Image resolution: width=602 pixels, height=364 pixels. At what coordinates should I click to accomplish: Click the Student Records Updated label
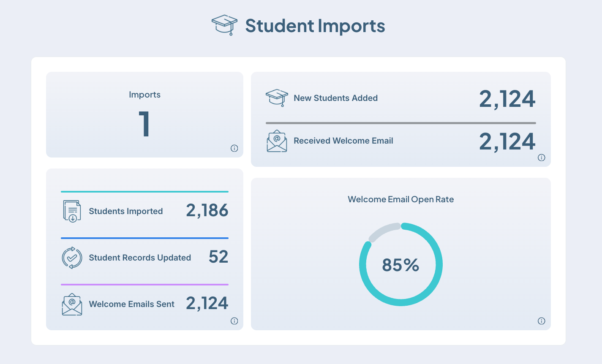[139, 258]
